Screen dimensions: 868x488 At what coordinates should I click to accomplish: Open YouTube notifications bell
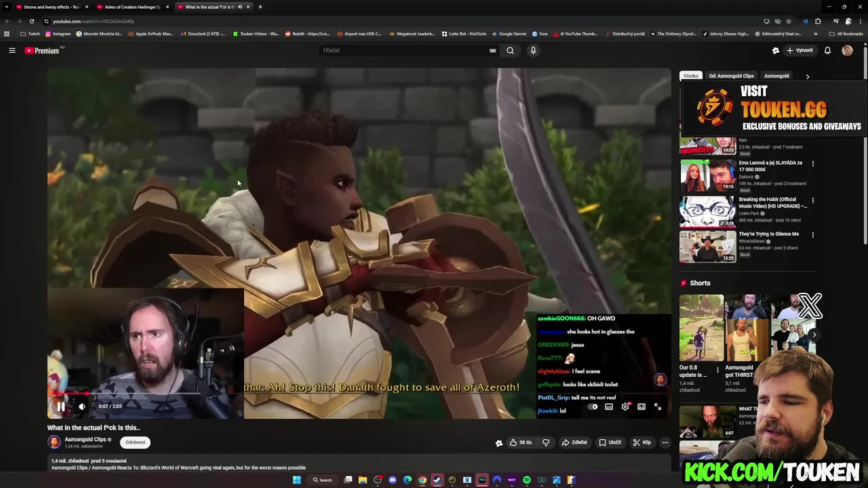tap(827, 50)
